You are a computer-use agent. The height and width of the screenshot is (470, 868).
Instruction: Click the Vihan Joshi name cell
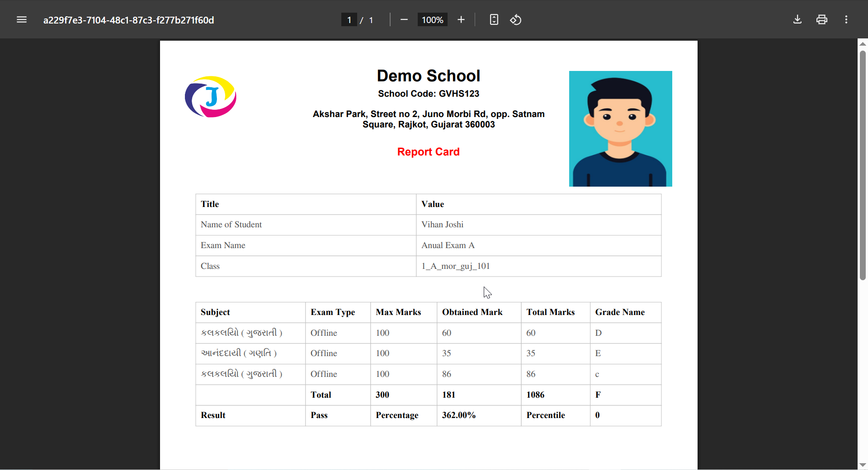coord(442,225)
